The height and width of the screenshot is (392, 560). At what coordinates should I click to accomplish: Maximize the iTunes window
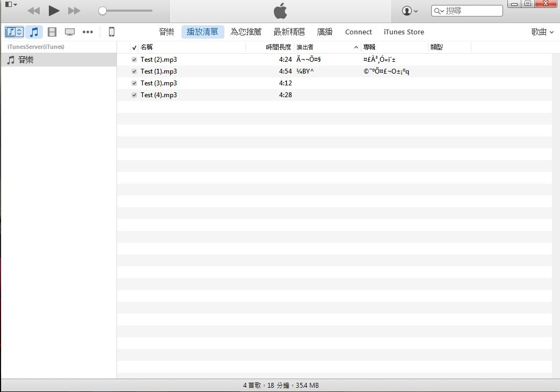(x=528, y=4)
